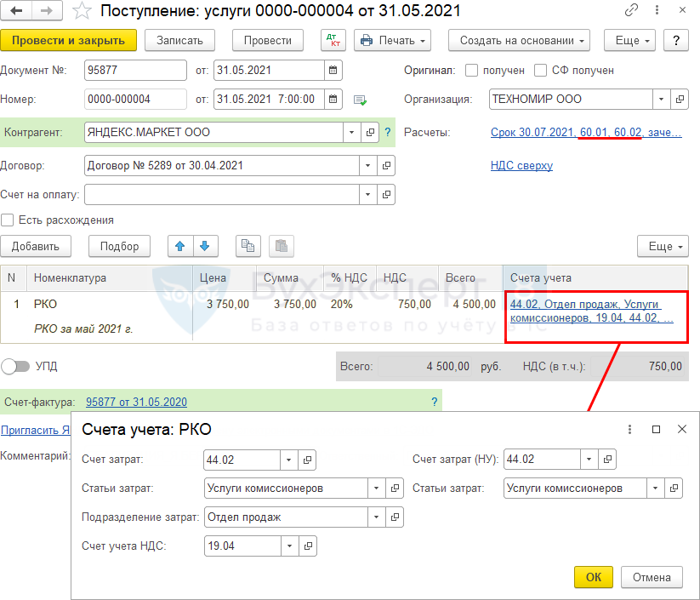Check the Оригинал получен checkbox

(x=472, y=71)
